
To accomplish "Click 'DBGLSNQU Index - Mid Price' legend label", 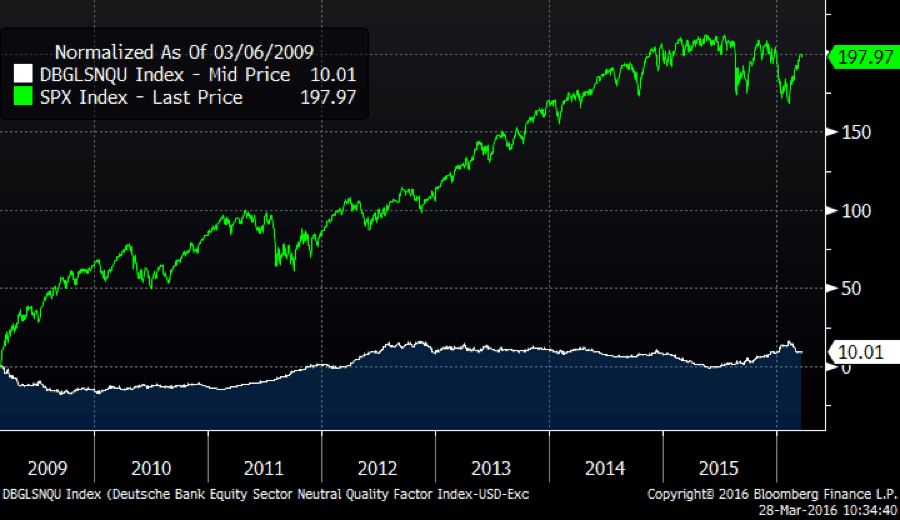I will pyautogui.click(x=165, y=75).
